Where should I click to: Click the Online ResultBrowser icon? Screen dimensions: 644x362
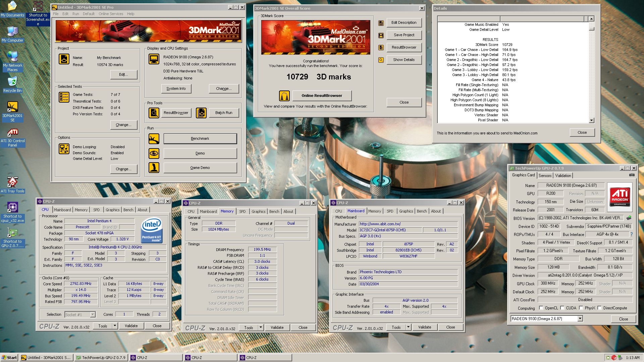284,96
